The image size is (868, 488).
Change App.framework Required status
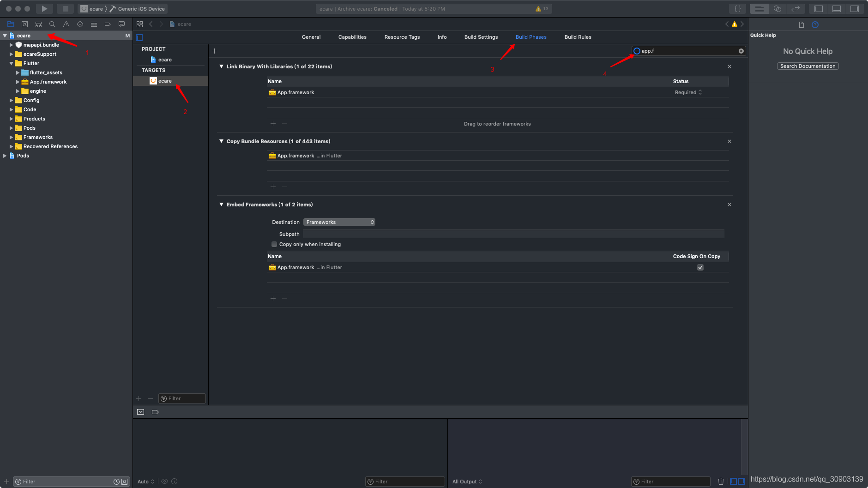[x=688, y=92]
